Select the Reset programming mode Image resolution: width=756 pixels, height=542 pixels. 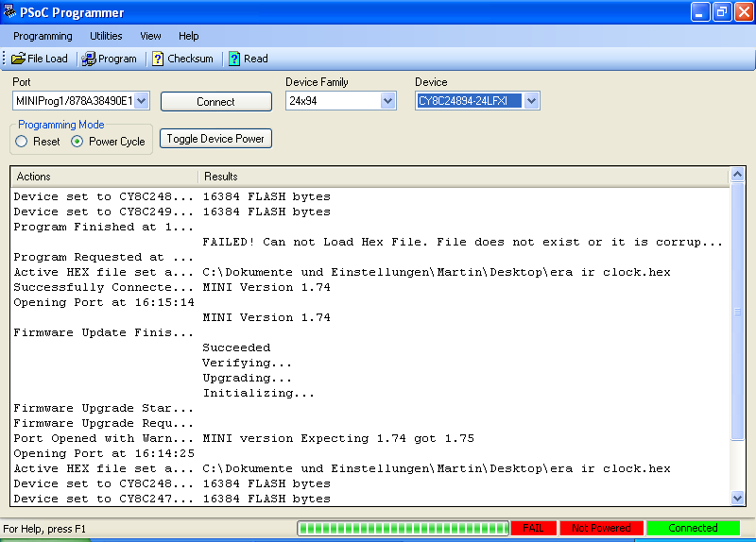[x=22, y=142]
